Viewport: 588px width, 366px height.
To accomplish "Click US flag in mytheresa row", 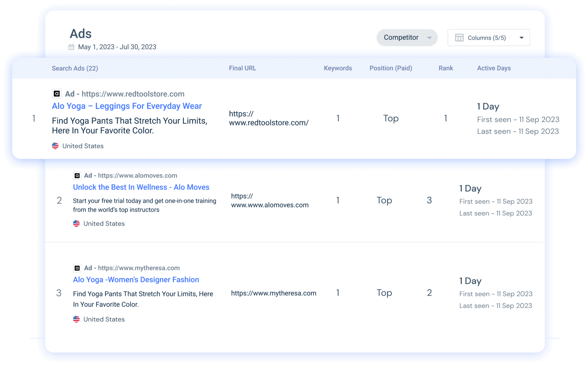I will coord(76,319).
